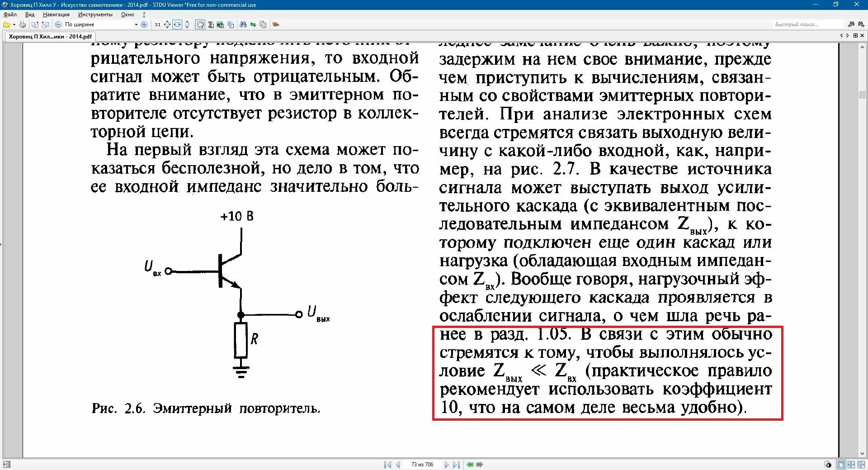Rotate page right using the toolbar icon

pyautogui.click(x=35, y=24)
